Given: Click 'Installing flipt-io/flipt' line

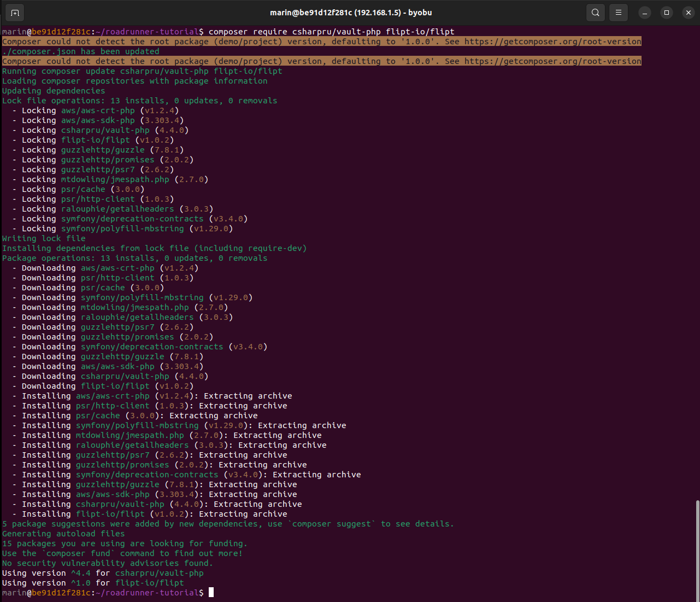Looking at the screenshot, I should coord(150,514).
